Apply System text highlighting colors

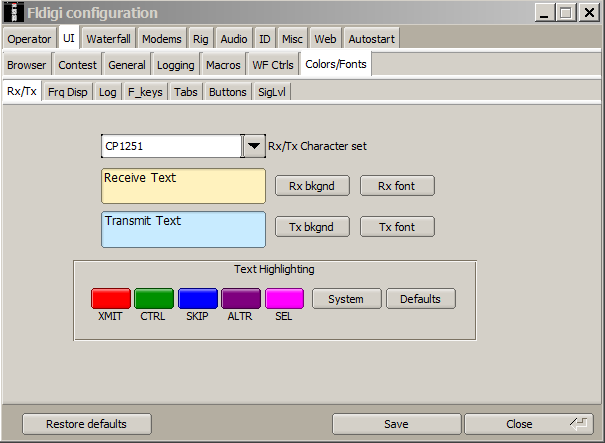346,298
